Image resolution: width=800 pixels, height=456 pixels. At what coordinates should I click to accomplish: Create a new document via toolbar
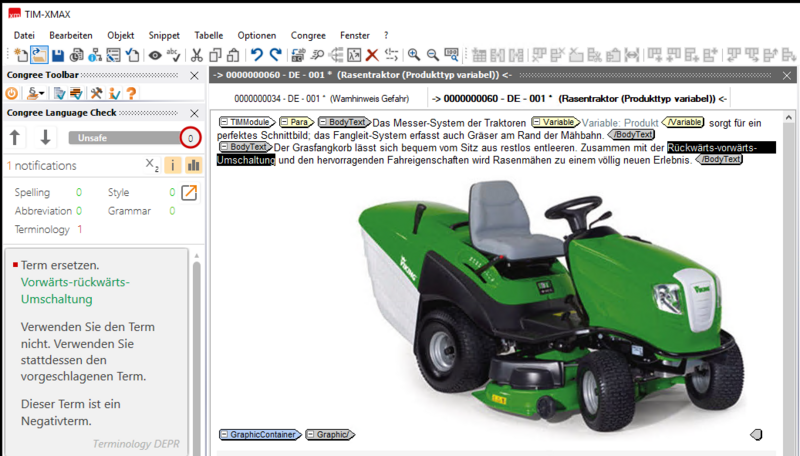coord(21,55)
